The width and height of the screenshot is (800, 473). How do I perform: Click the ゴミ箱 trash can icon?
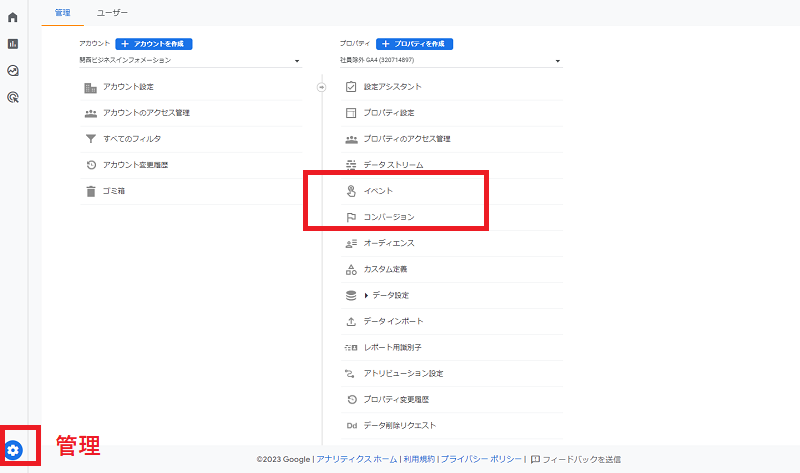tap(91, 190)
